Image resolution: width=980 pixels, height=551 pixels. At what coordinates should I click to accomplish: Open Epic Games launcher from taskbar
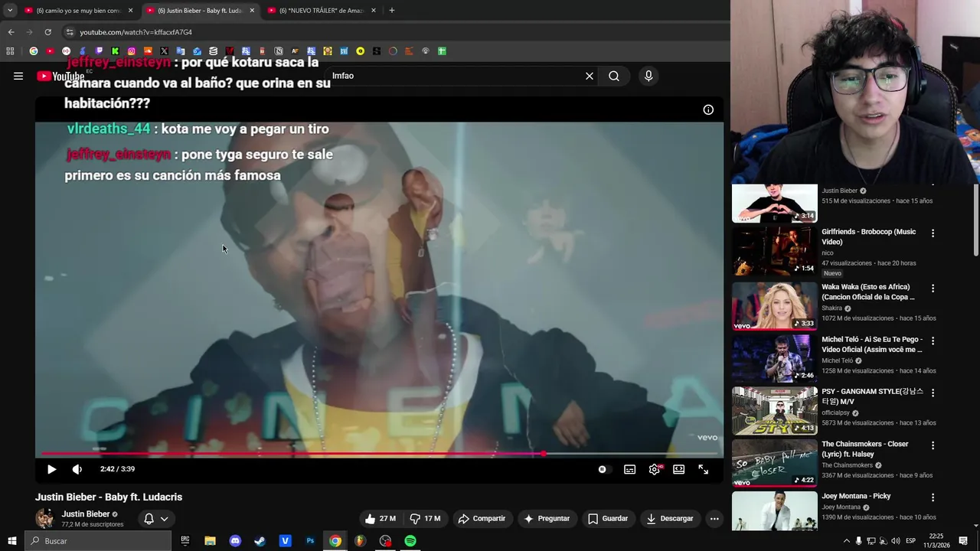[x=185, y=541]
